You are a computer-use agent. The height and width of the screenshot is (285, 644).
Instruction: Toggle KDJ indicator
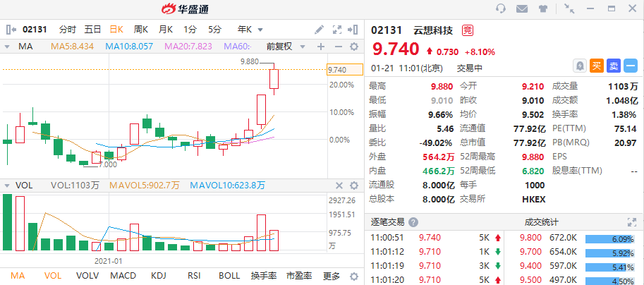[x=159, y=276]
